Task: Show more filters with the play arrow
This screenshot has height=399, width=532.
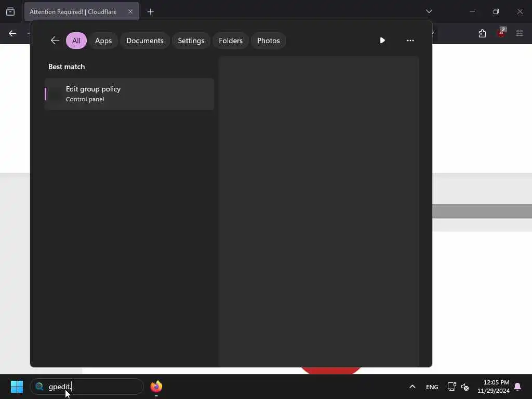Action: click(x=382, y=41)
